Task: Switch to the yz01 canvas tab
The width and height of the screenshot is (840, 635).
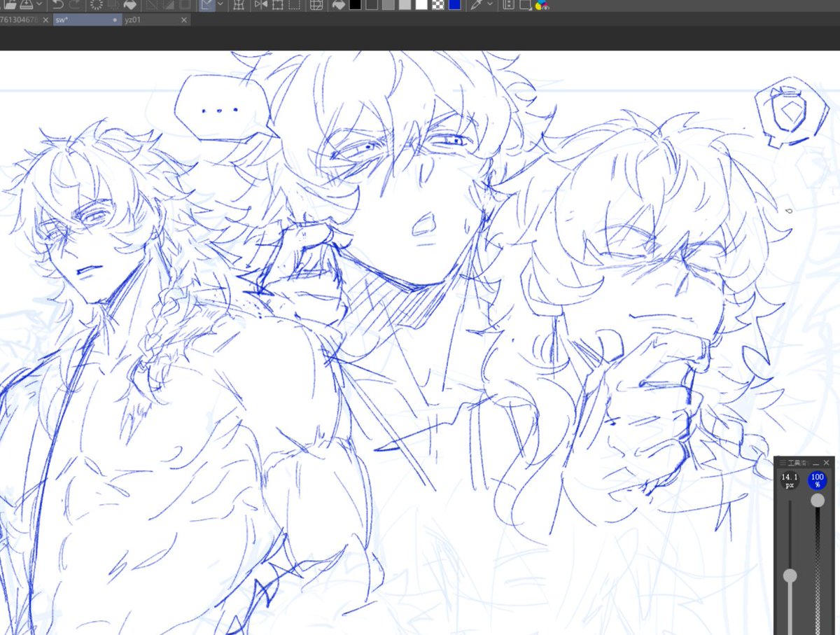Action: pyautogui.click(x=133, y=20)
